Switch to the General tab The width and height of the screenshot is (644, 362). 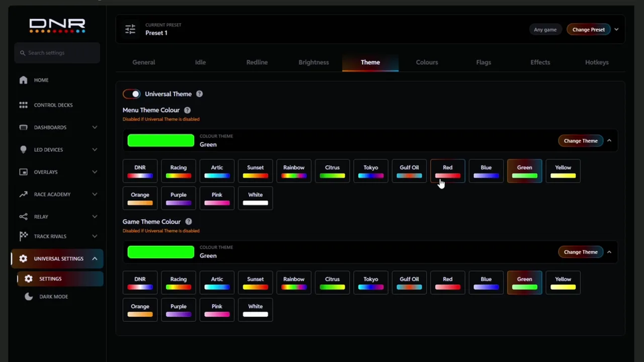[143, 62]
